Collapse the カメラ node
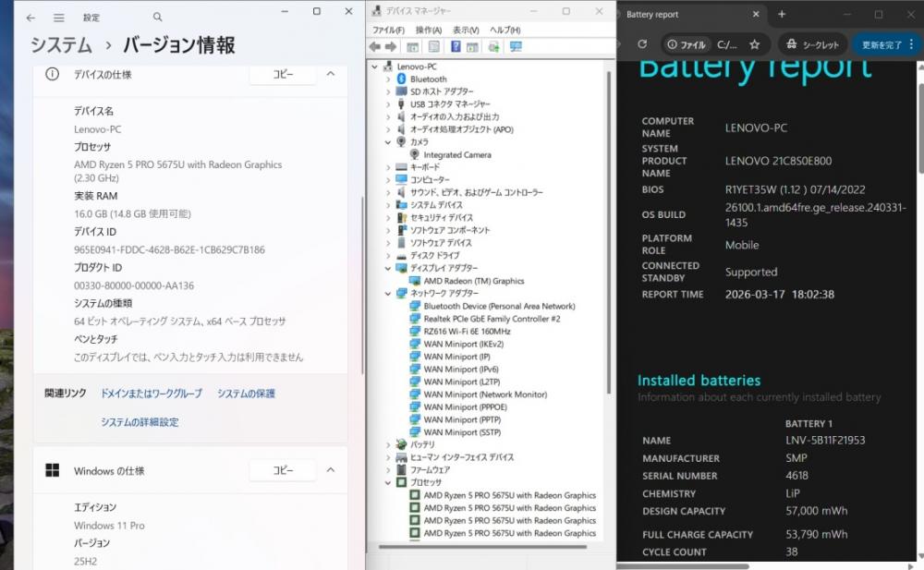This screenshot has height=570, width=924. coord(388,142)
